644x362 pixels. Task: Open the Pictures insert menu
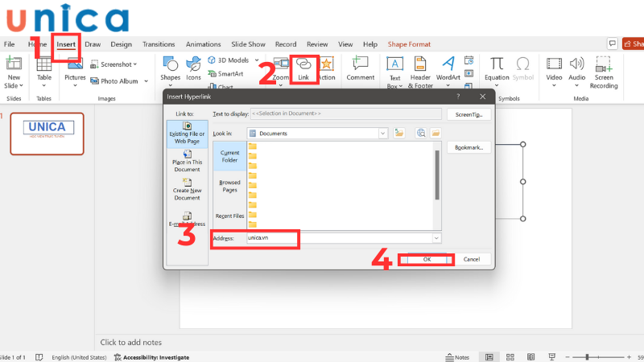(75, 70)
